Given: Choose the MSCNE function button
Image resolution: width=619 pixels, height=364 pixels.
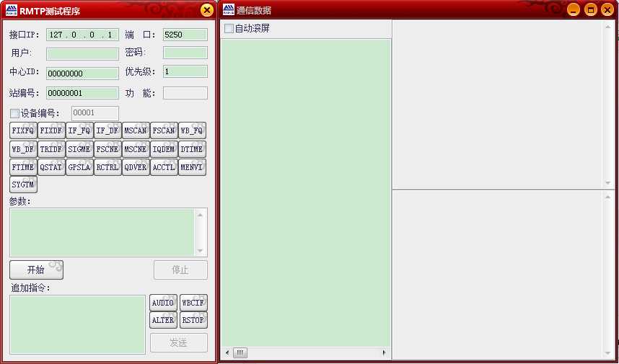Looking at the screenshot, I should (x=136, y=149).
